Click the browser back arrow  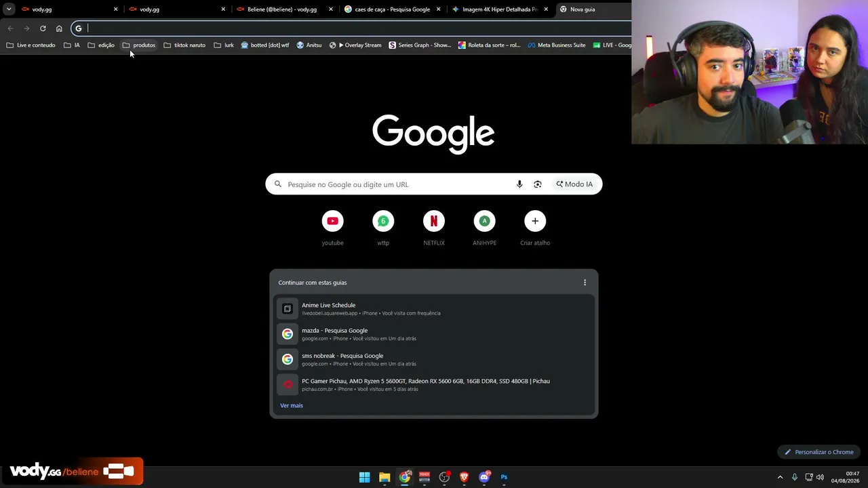tap(10, 28)
